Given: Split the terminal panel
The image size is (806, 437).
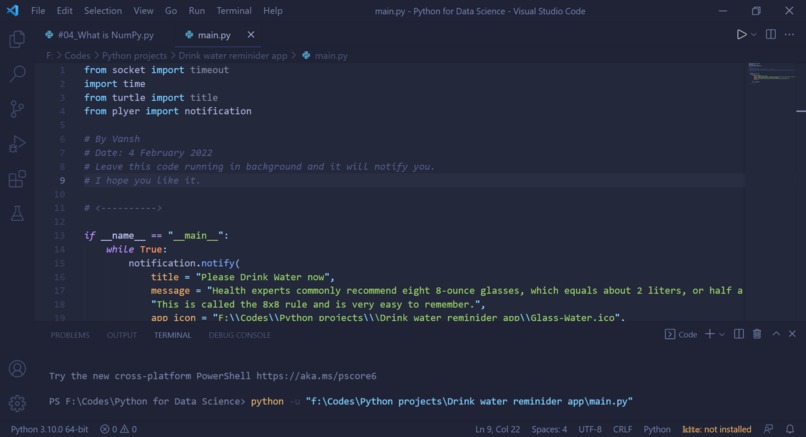Looking at the screenshot, I should pyautogui.click(x=739, y=334).
